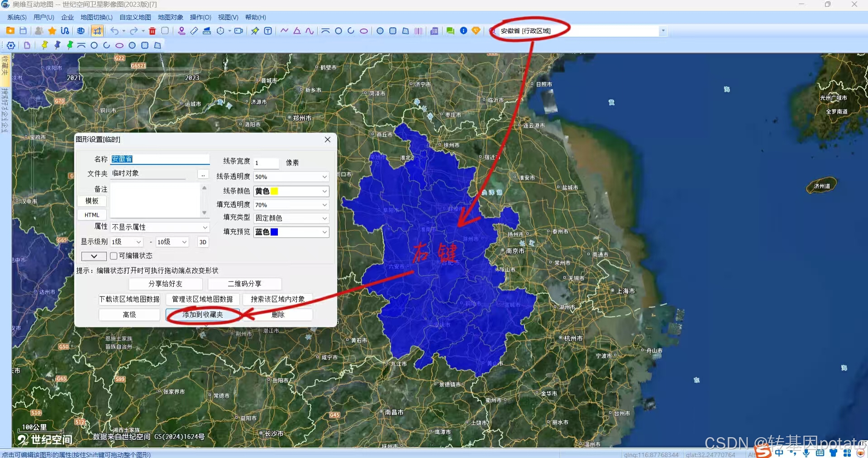Click the orange star favorites icon

pyautogui.click(x=52, y=31)
